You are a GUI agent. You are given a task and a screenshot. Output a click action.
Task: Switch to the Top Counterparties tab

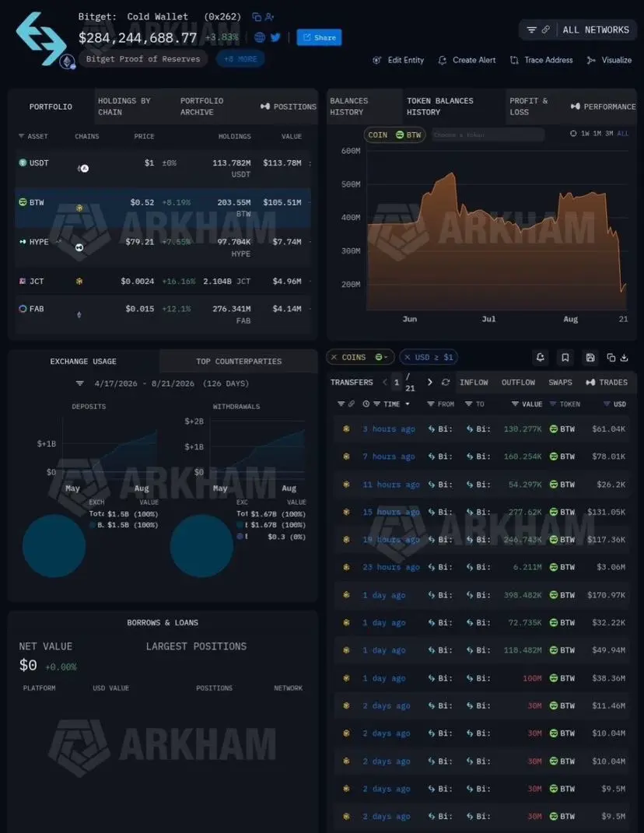[239, 361]
